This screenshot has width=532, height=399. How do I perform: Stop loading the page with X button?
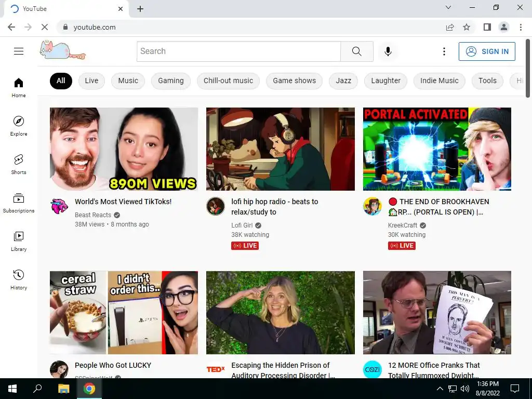[45, 27]
